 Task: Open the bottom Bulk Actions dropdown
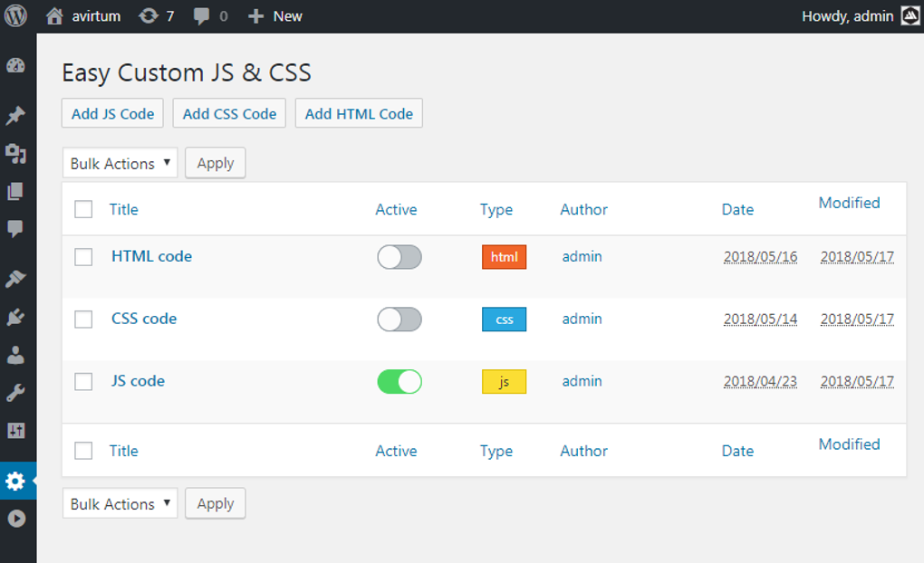[120, 504]
